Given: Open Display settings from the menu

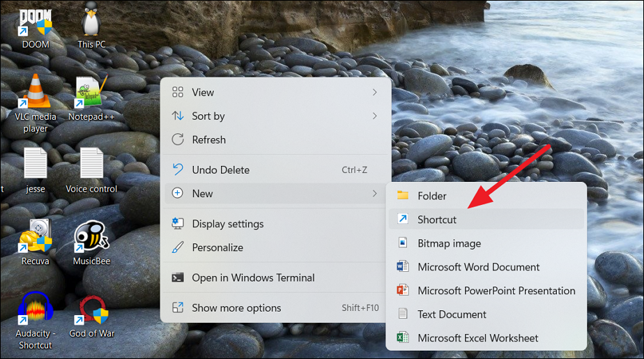Looking at the screenshot, I should [x=227, y=224].
